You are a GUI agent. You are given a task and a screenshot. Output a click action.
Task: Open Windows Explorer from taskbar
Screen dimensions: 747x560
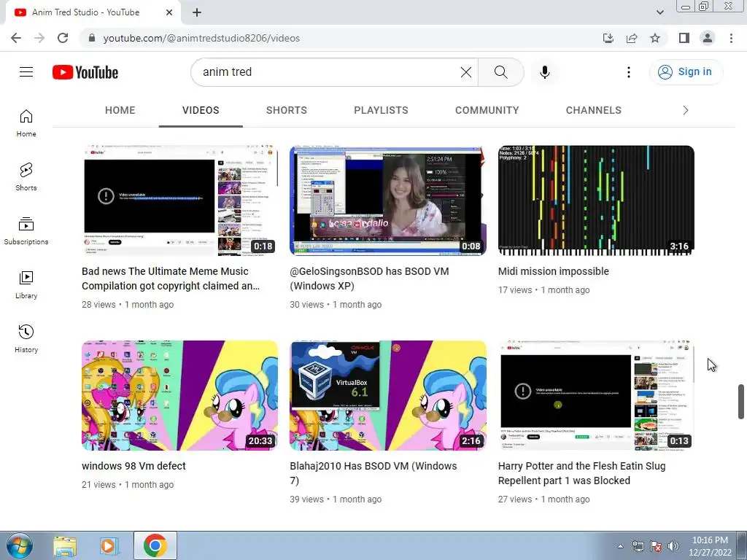[x=65, y=546]
